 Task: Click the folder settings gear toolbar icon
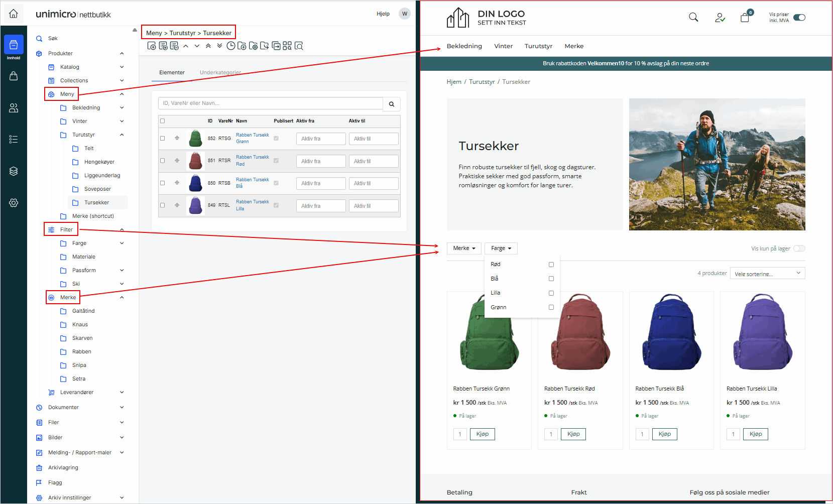click(253, 46)
